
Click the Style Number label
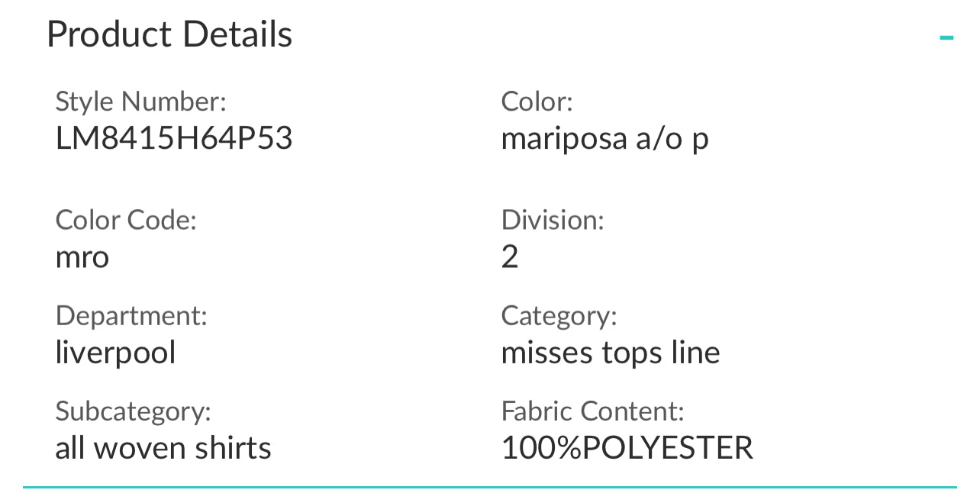(x=141, y=102)
